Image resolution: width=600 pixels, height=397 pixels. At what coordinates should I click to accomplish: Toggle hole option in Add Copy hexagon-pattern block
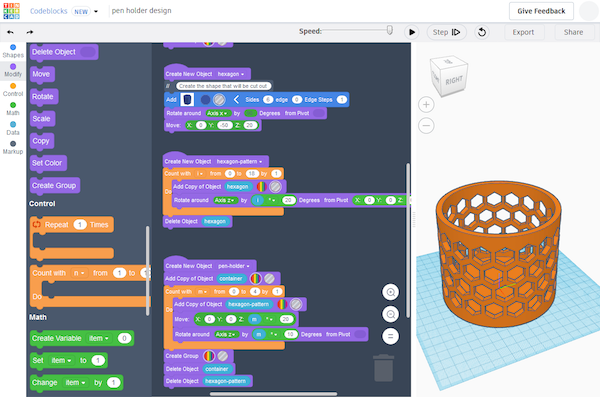(x=296, y=304)
